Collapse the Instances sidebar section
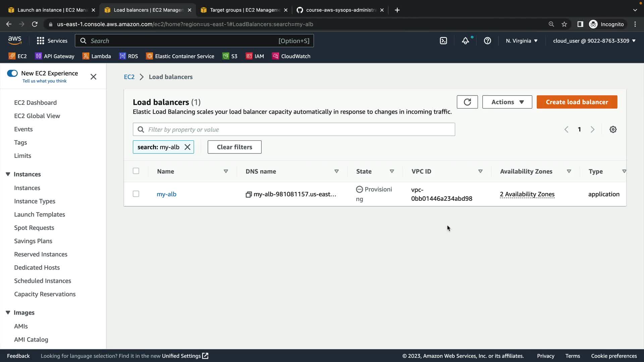This screenshot has width=644, height=362. (x=8, y=174)
